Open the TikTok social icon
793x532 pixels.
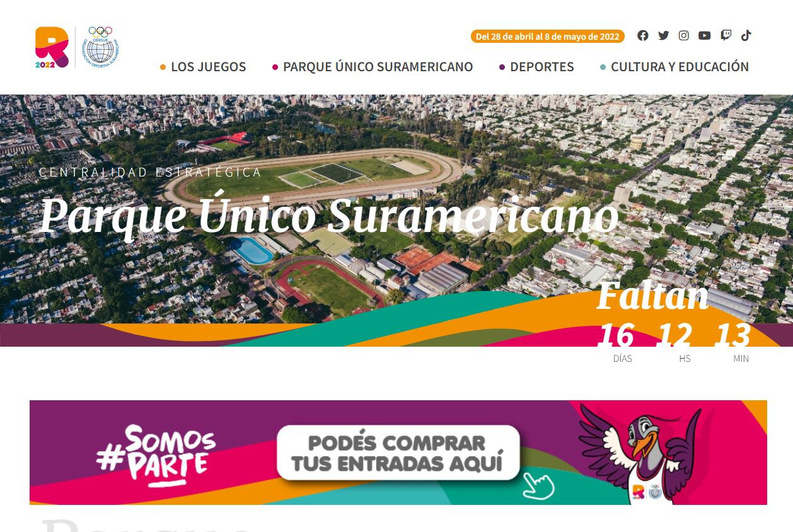[746, 36]
